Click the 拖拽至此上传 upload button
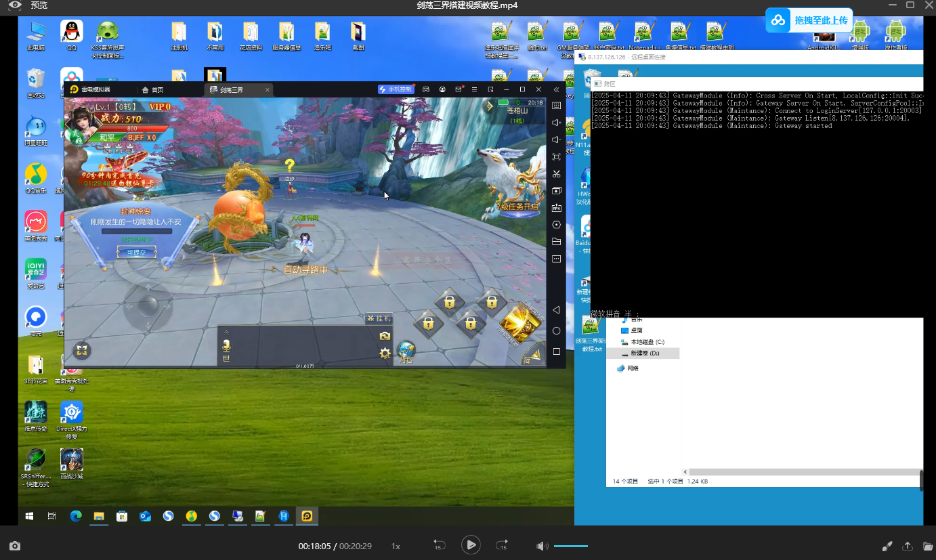The image size is (936, 560). point(809,20)
